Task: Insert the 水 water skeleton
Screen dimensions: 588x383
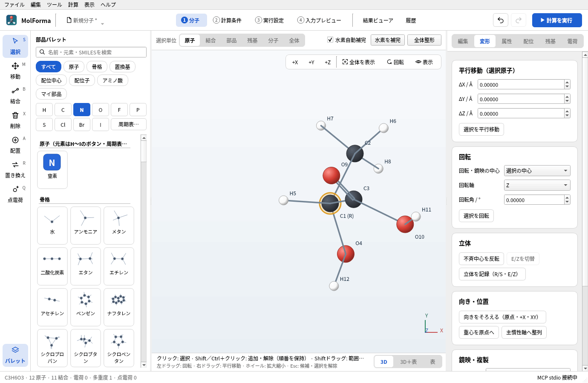Action: [52, 225]
